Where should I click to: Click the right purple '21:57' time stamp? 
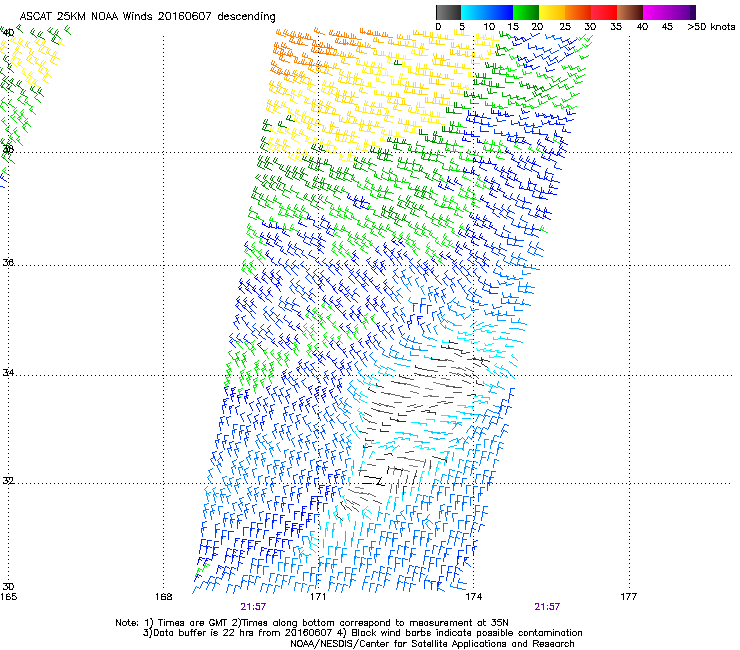click(x=547, y=607)
